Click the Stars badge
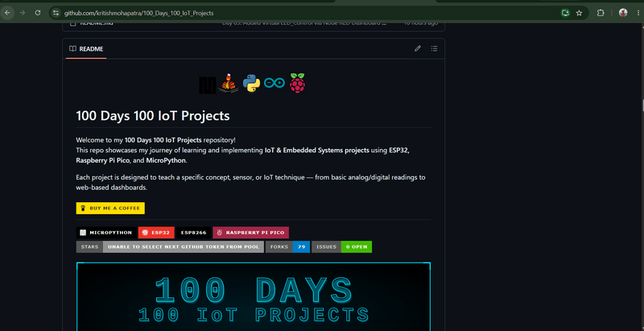Screen dimensions: 644x331 coord(170,246)
